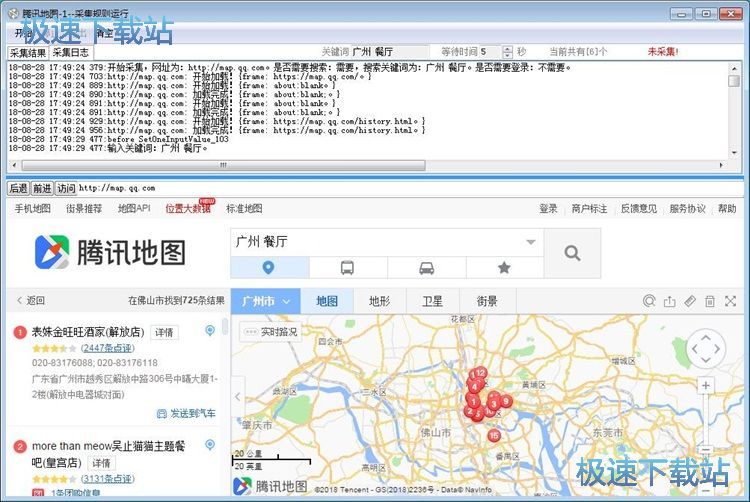Click the 前进 forward button

click(42, 188)
